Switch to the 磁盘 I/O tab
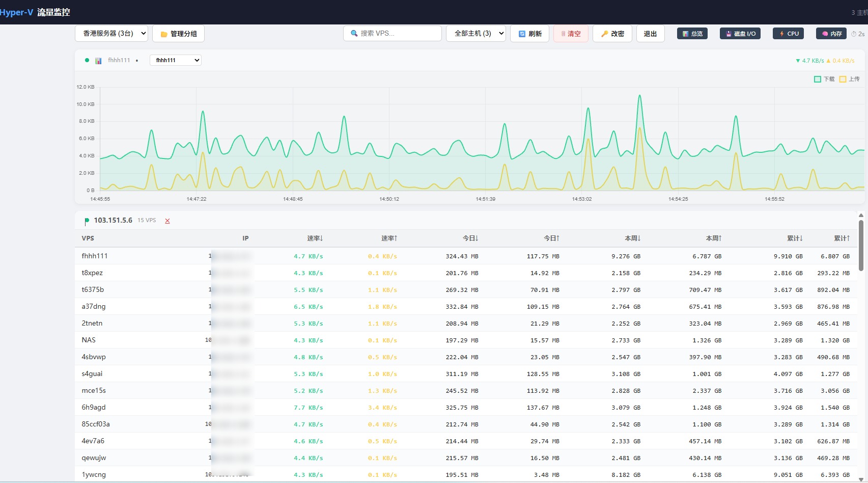 pos(740,34)
